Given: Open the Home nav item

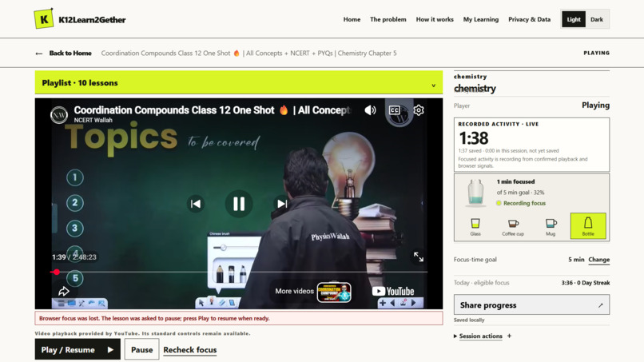Looking at the screenshot, I should pos(352,19).
